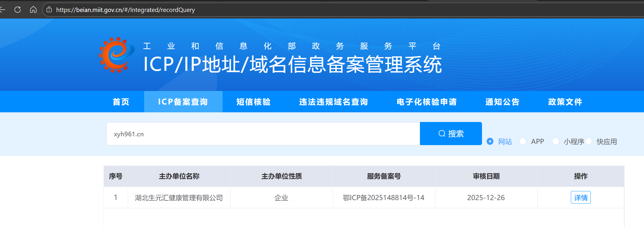644x227 pixels.
Task: Click record number 鄂ICP备2025148814号-14
Action: tap(384, 198)
